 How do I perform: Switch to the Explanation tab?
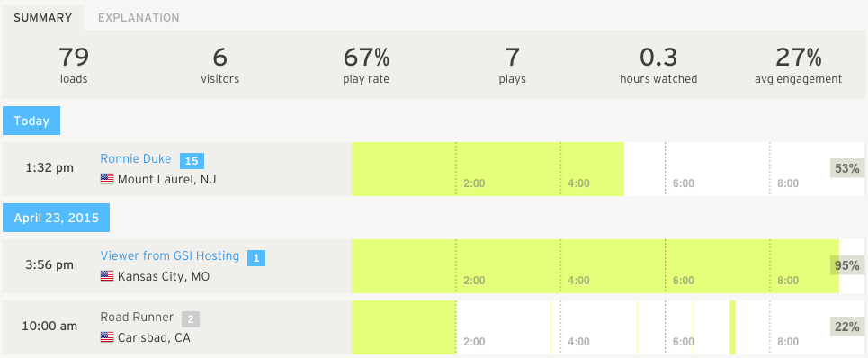point(139,18)
